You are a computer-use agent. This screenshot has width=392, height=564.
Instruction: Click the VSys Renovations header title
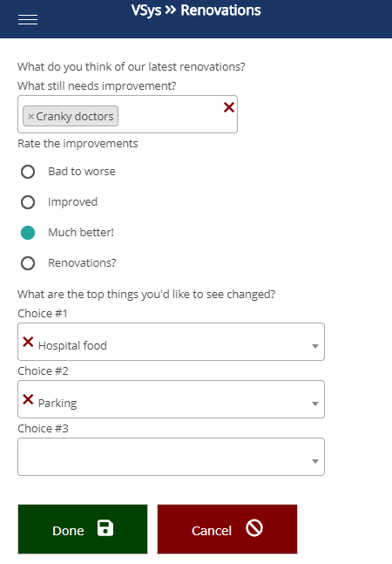pyautogui.click(x=196, y=10)
